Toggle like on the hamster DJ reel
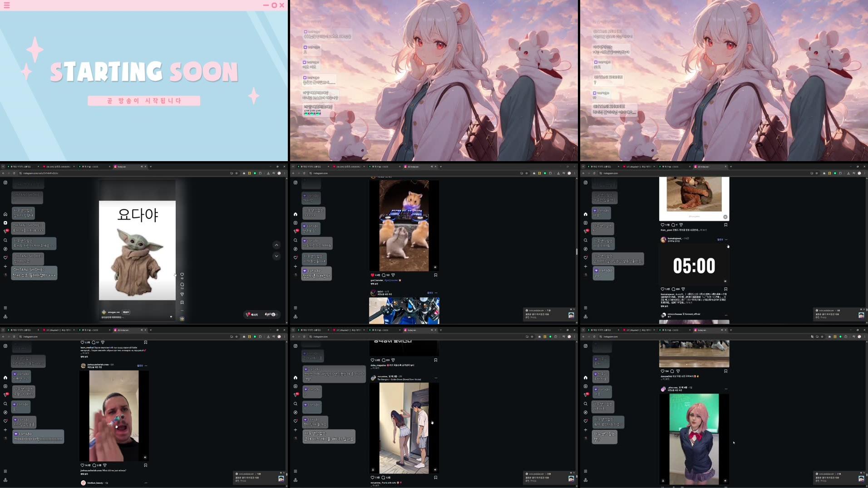This screenshot has height=488, width=868. click(372, 276)
